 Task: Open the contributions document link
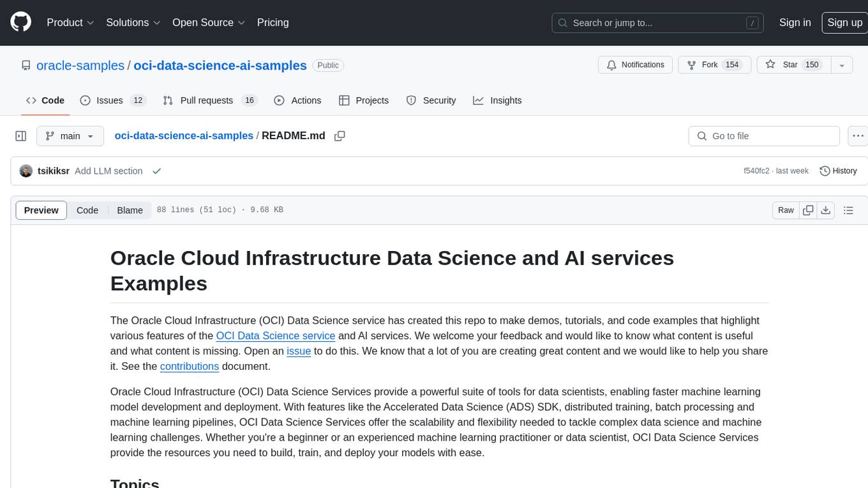[x=190, y=367]
